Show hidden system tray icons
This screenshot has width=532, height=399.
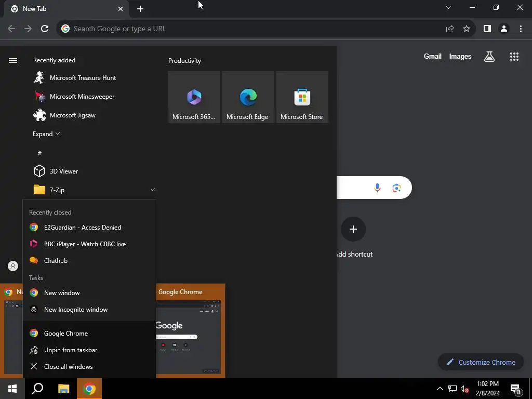[440, 389]
